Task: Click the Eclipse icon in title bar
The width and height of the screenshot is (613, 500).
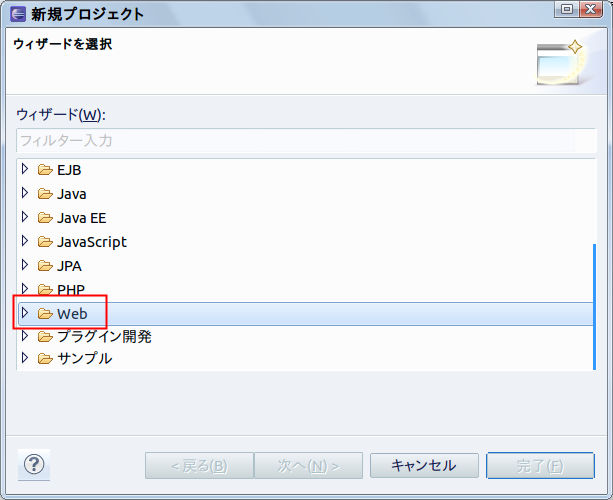Action: (18, 14)
